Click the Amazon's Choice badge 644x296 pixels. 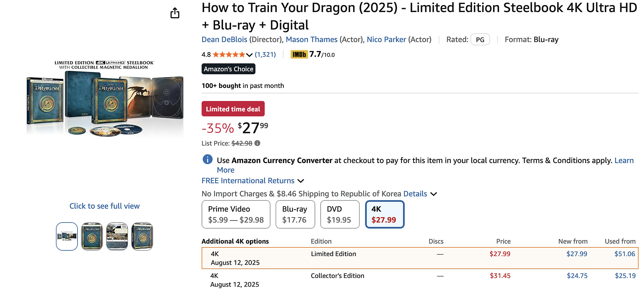tap(228, 69)
